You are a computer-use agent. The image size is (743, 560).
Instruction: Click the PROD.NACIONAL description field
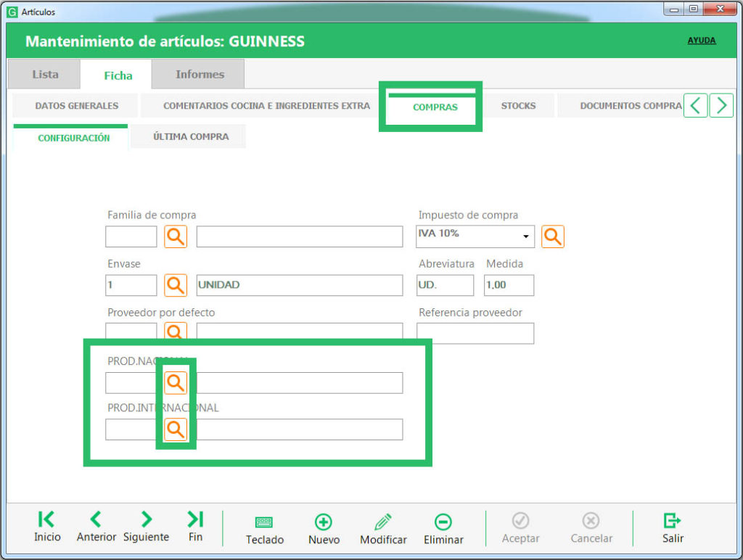pyautogui.click(x=300, y=383)
